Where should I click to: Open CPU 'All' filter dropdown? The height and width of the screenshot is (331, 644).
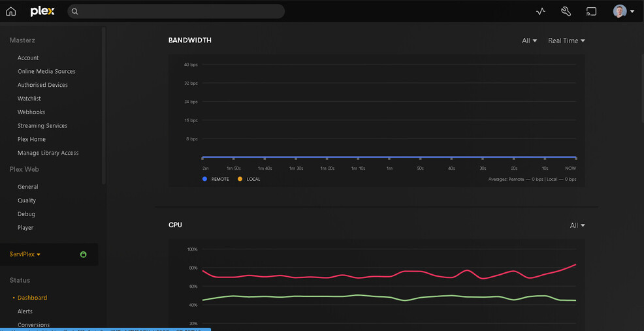pyautogui.click(x=577, y=225)
